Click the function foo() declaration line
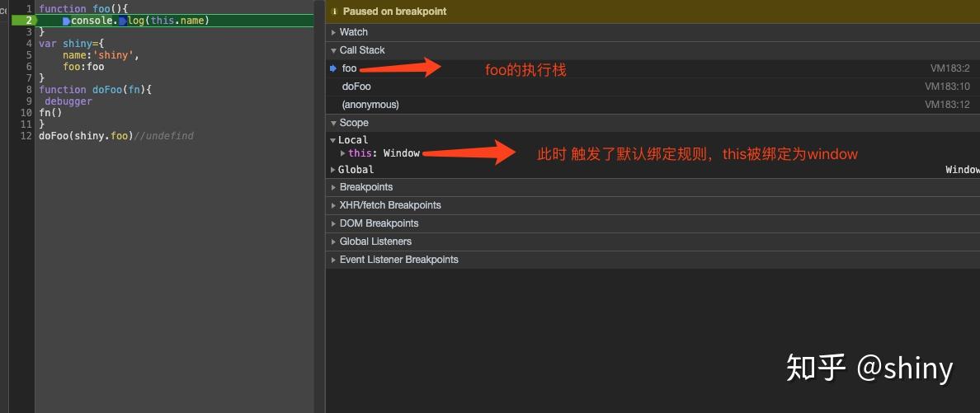The height and width of the screenshot is (413, 980). click(83, 9)
